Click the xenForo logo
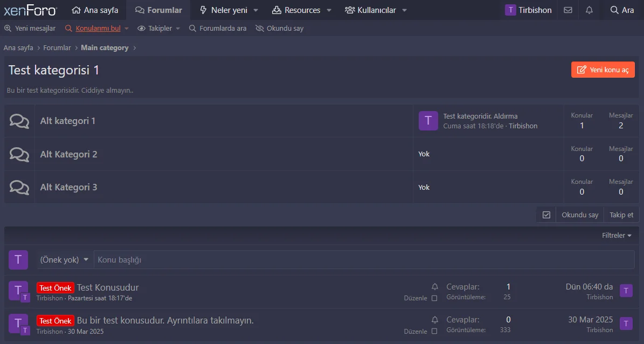Screen dimensions: 644x344 [x=30, y=10]
